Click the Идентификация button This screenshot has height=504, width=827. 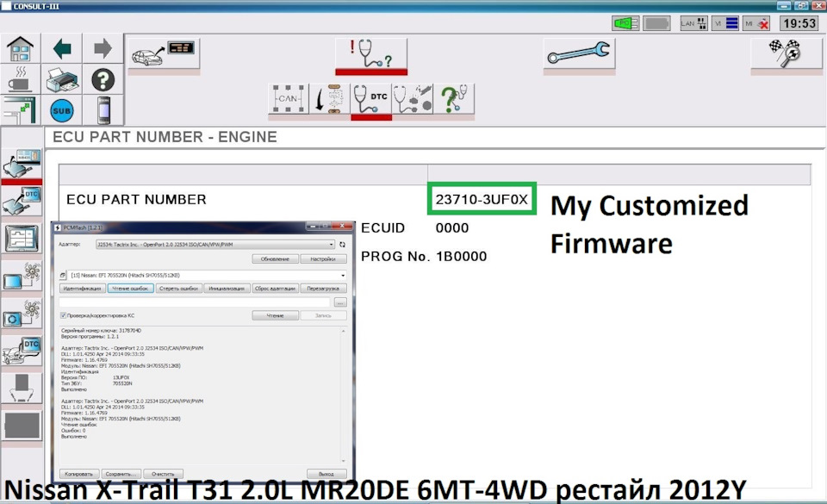(82, 289)
